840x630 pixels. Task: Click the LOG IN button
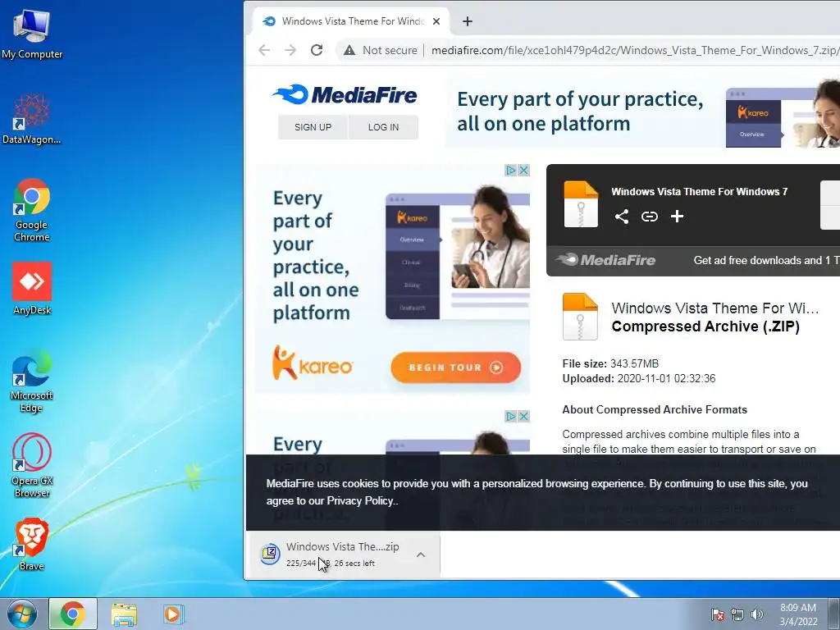384,127
